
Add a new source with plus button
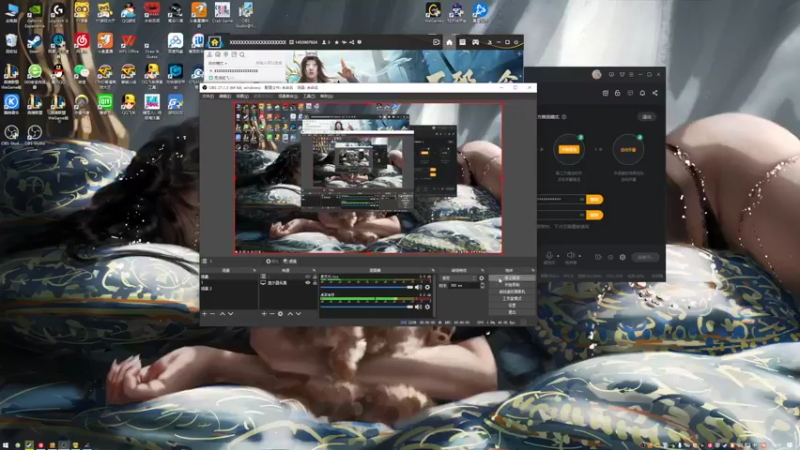264,314
